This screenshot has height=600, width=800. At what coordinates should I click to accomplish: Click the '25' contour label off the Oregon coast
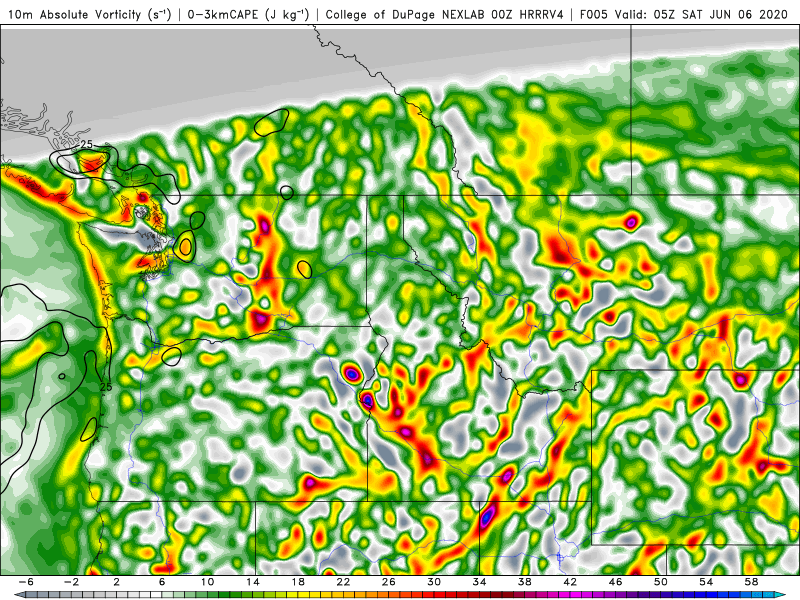click(x=106, y=387)
